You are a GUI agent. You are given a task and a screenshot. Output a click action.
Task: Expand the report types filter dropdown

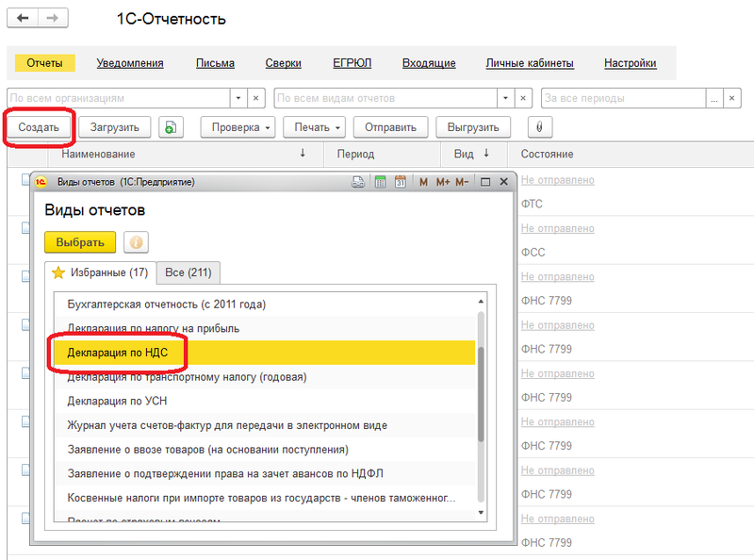pos(505,98)
